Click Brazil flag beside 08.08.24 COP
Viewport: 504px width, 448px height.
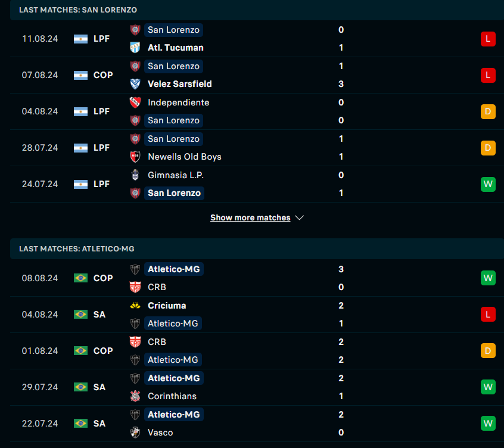pos(80,278)
